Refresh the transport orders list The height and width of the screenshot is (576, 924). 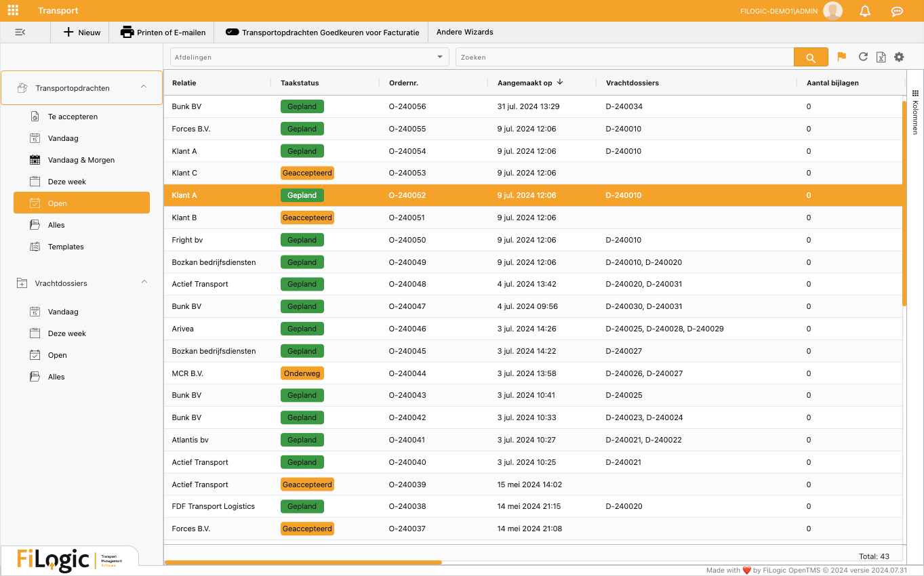click(x=863, y=57)
